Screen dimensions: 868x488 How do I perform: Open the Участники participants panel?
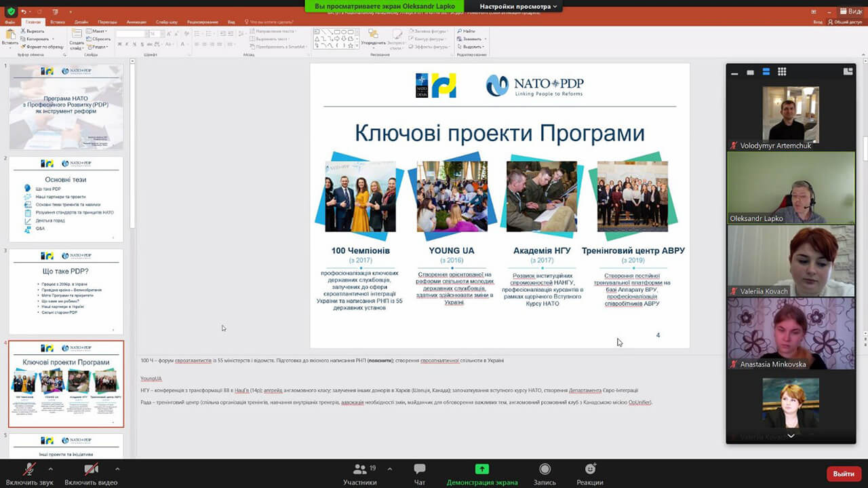tap(360, 473)
